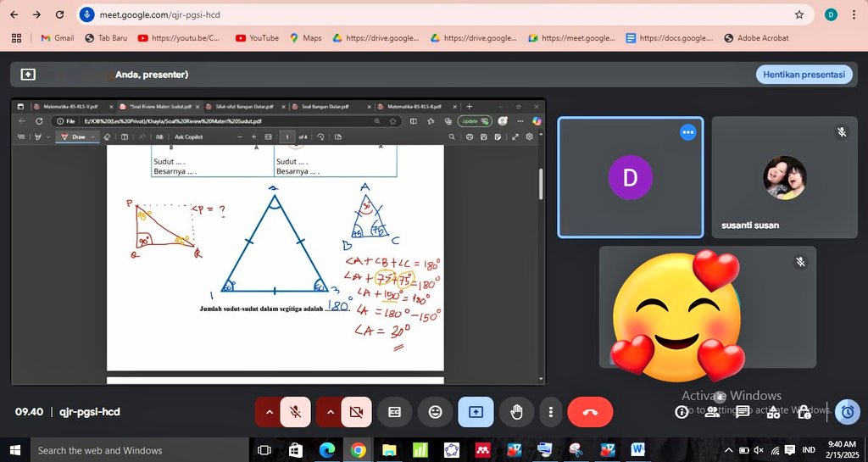This screenshot has width=868, height=462.
Task: Click the present screen button in Meet
Action: tap(476, 412)
